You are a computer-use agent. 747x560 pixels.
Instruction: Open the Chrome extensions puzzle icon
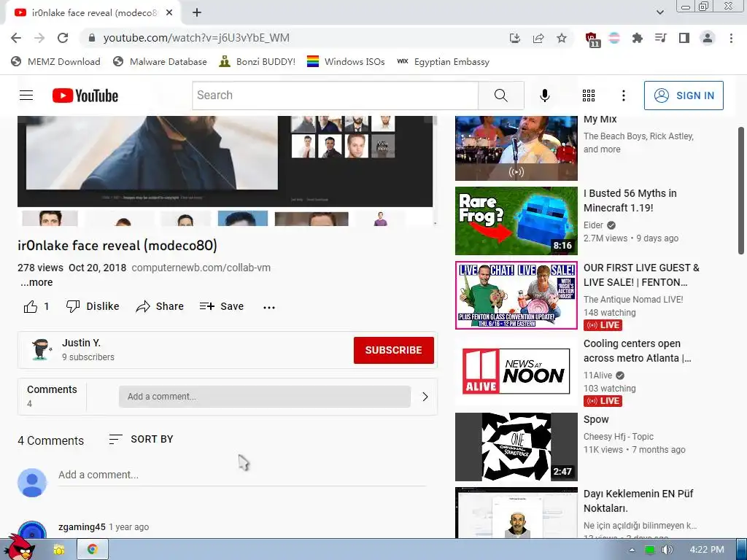[x=637, y=38]
